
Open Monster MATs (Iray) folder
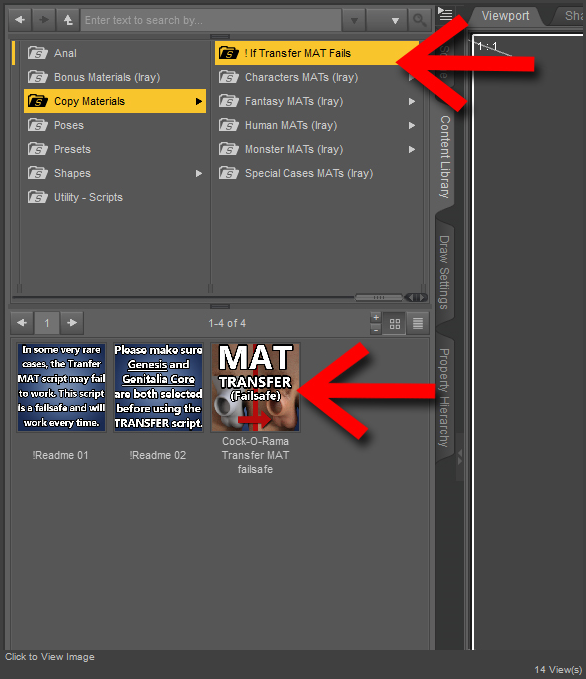[317, 149]
